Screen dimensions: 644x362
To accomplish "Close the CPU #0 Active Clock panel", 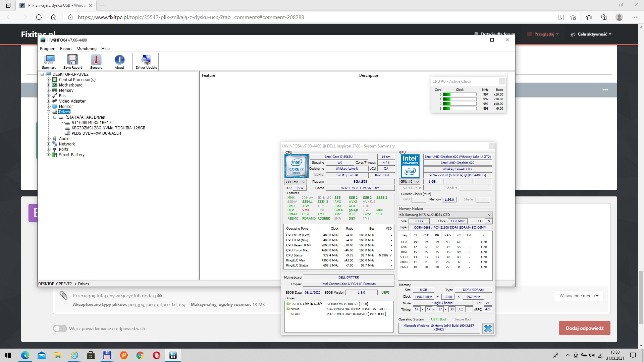I will click(502, 81).
